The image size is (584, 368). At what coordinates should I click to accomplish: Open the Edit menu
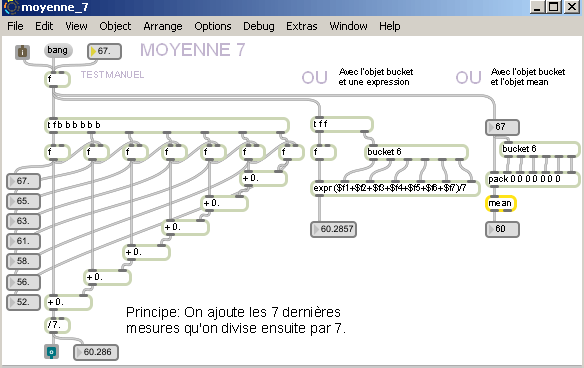[44, 26]
